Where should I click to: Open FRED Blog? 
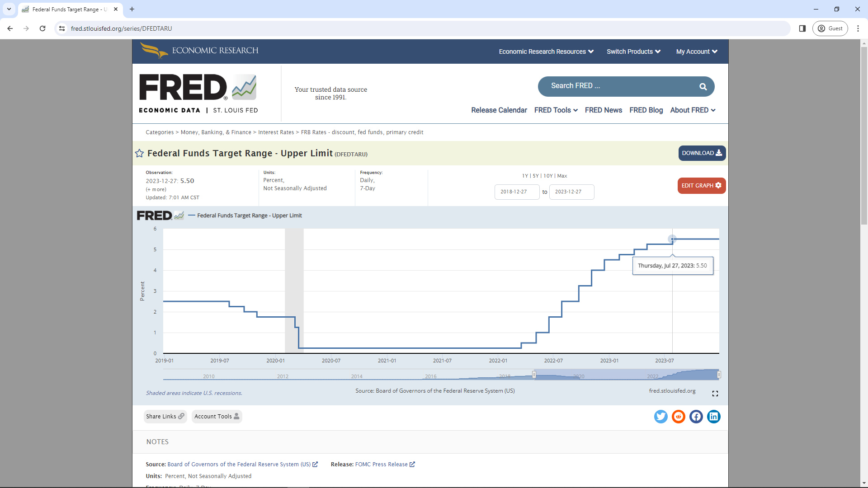coord(646,110)
